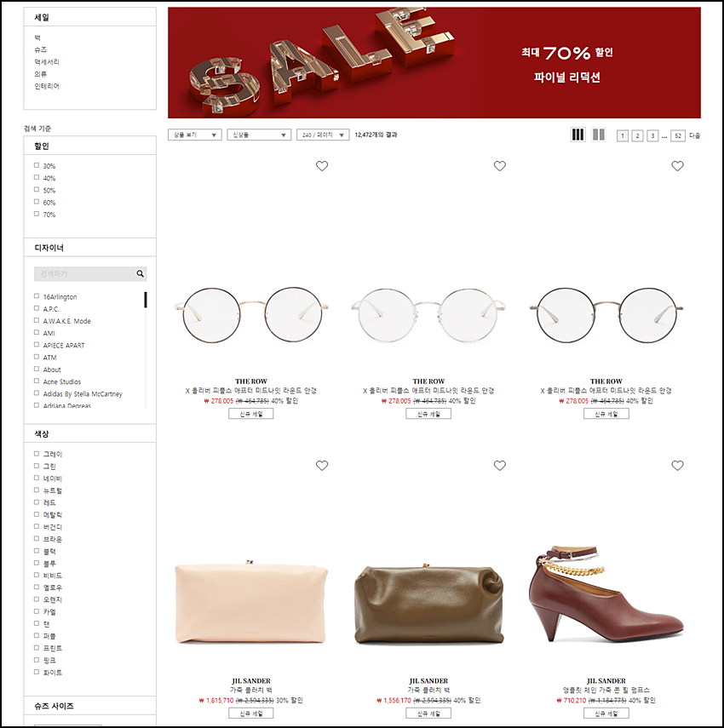
Task: Wishlist the pink Jil Sander clutch
Action: click(x=322, y=465)
